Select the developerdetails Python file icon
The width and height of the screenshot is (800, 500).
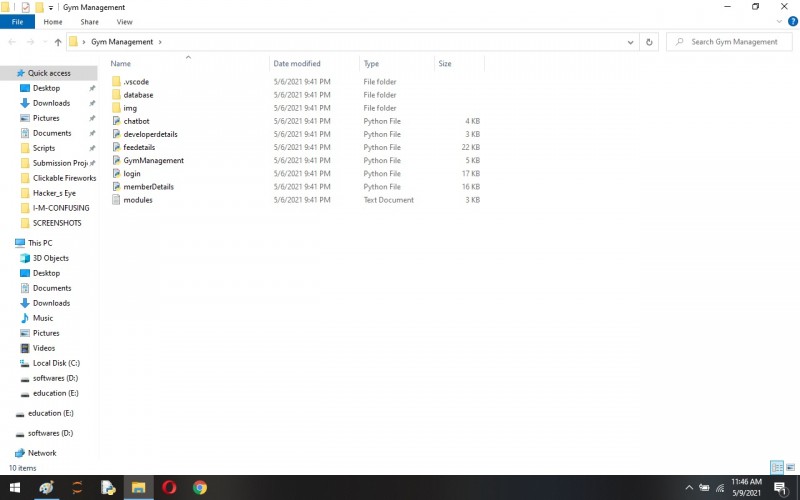(x=116, y=134)
